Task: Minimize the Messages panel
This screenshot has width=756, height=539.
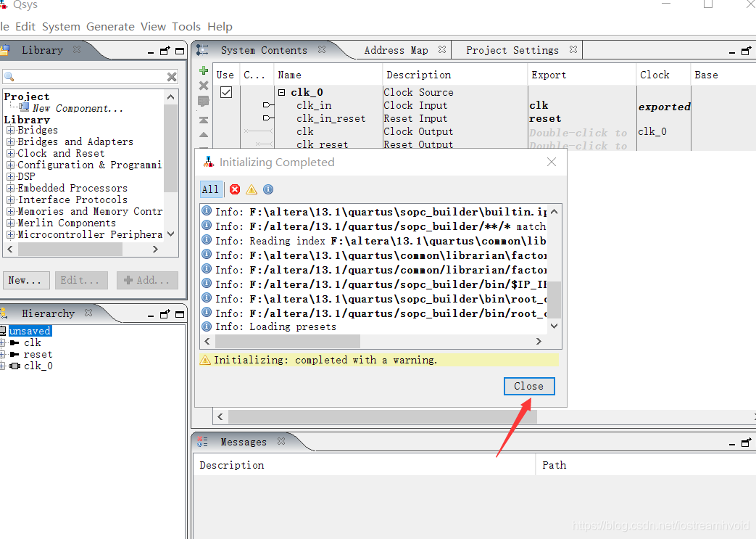Action: pos(732,444)
